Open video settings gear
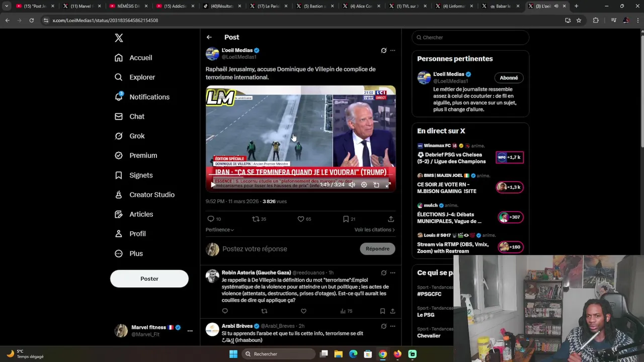 click(364, 185)
